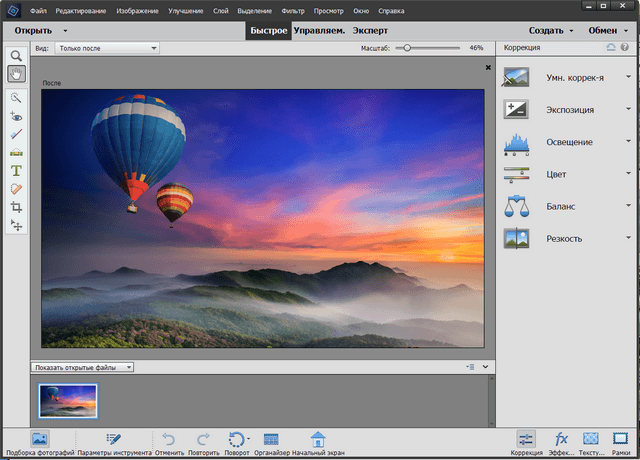640x460 pixels.
Task: Select the Crop tool
Action: (16, 207)
